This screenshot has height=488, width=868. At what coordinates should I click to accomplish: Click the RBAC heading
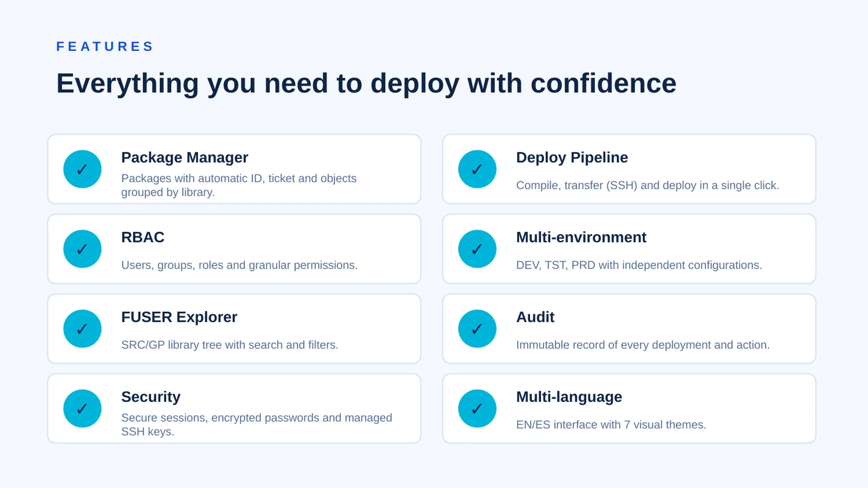(143, 237)
